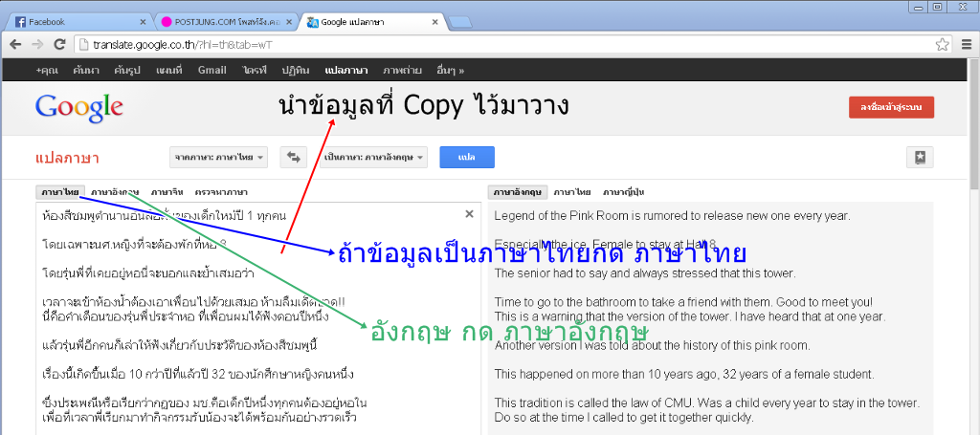This screenshot has width=980, height=435.
Task: Open the source language dropdown
Action: 219,158
